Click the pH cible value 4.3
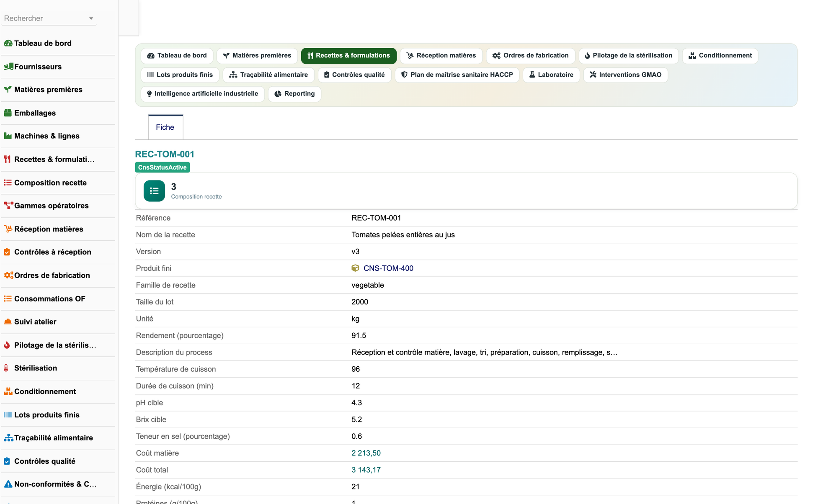 (x=357, y=403)
